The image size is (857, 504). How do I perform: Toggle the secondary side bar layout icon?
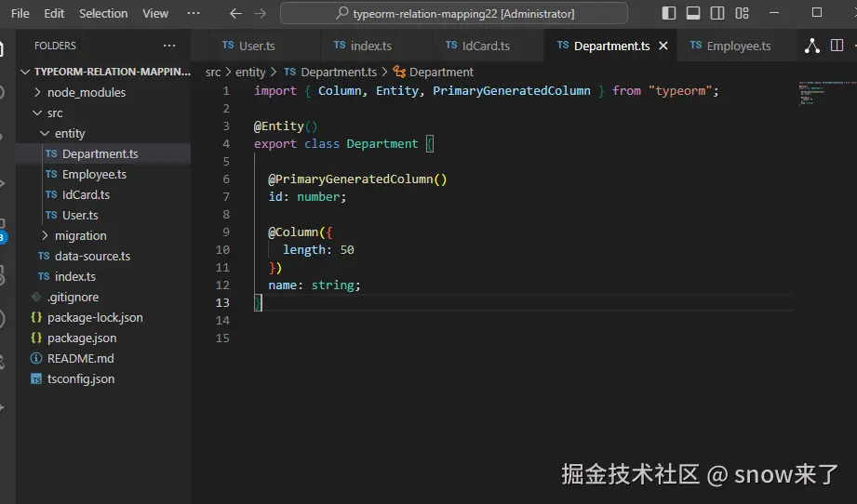[717, 13]
